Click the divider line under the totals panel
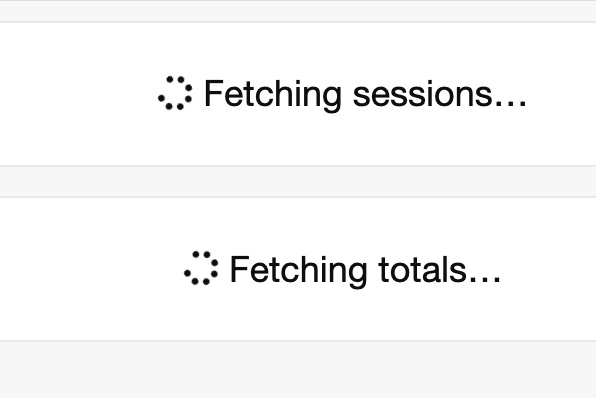The image size is (596, 398). pos(298,341)
